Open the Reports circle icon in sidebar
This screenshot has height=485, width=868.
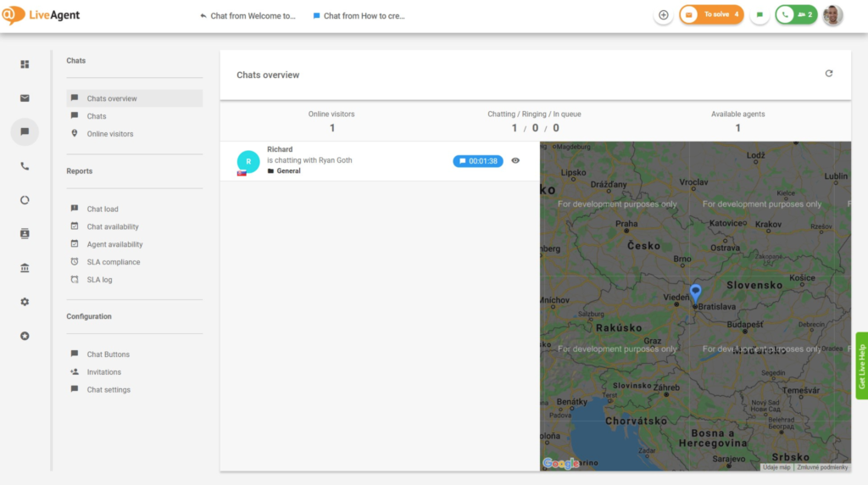pyautogui.click(x=25, y=200)
